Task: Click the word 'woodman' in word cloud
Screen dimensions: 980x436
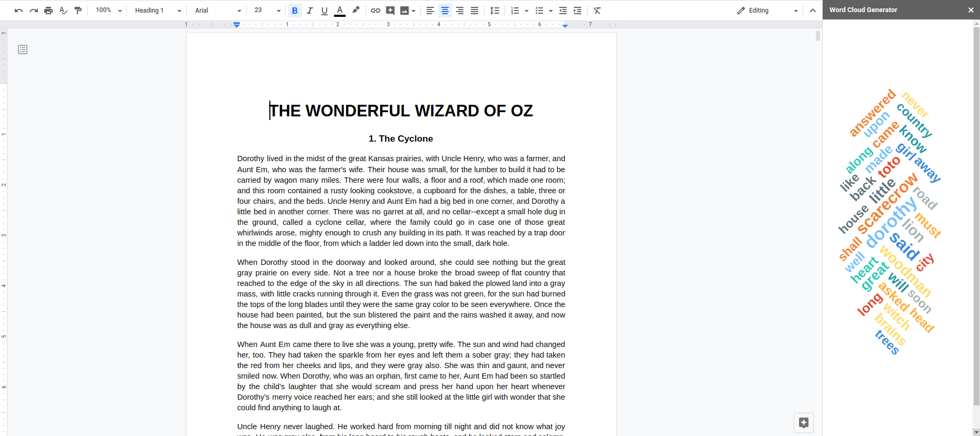Action: click(905, 272)
